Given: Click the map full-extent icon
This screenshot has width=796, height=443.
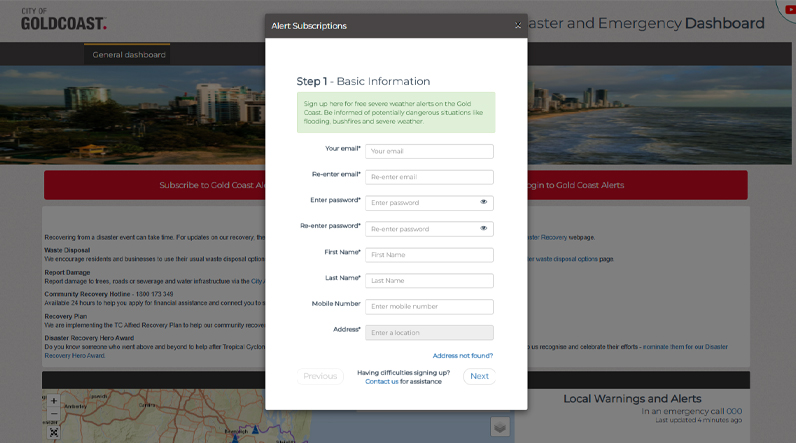Looking at the screenshot, I should click(x=54, y=432).
